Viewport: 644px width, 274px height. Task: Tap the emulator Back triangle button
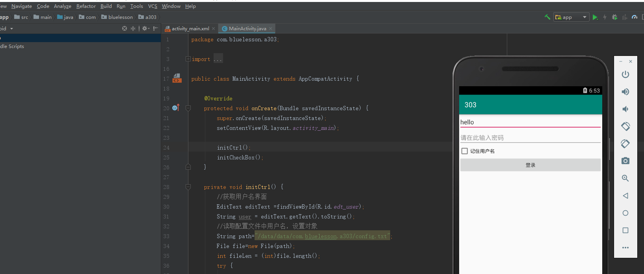[625, 196]
